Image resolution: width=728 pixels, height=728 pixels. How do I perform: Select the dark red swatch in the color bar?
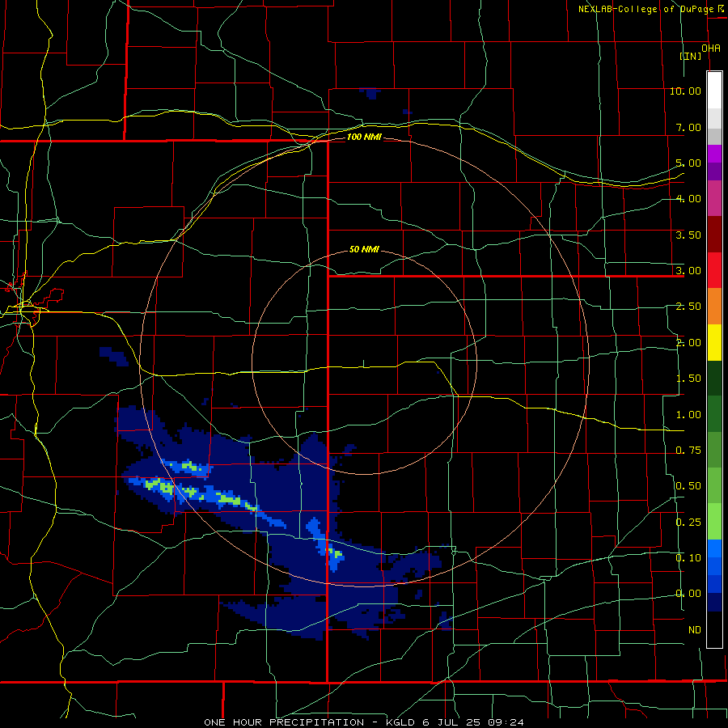pyautogui.click(x=714, y=235)
